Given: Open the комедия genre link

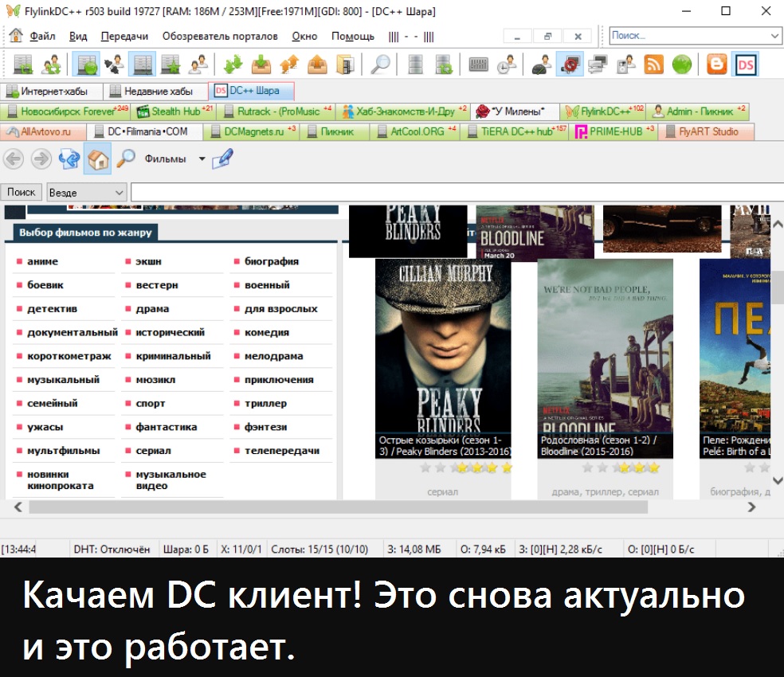Looking at the screenshot, I should click(266, 332).
